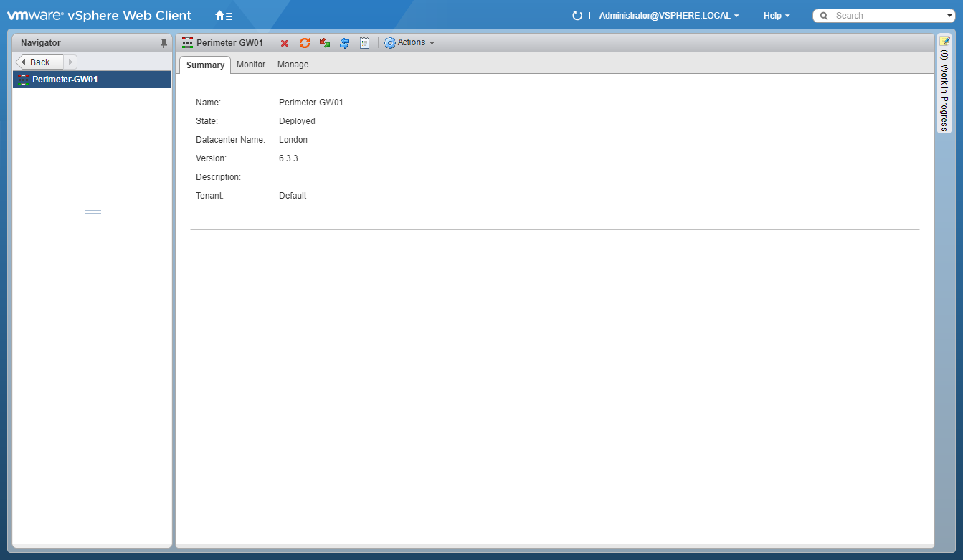The width and height of the screenshot is (963, 560).
Task: Open the Help dropdown
Action: click(x=777, y=16)
